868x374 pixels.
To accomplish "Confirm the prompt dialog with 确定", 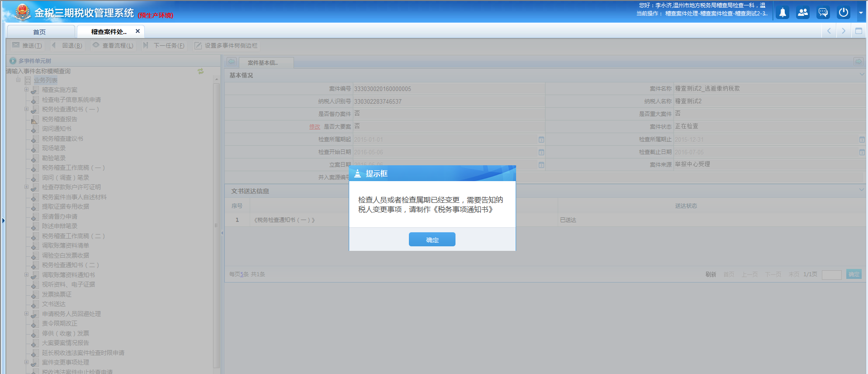I will (x=432, y=240).
